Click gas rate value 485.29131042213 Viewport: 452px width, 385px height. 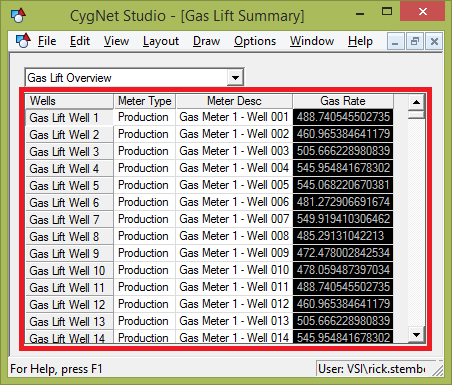coord(343,236)
